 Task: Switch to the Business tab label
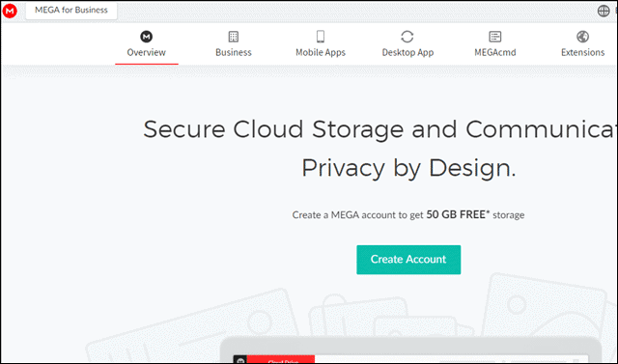tap(234, 52)
